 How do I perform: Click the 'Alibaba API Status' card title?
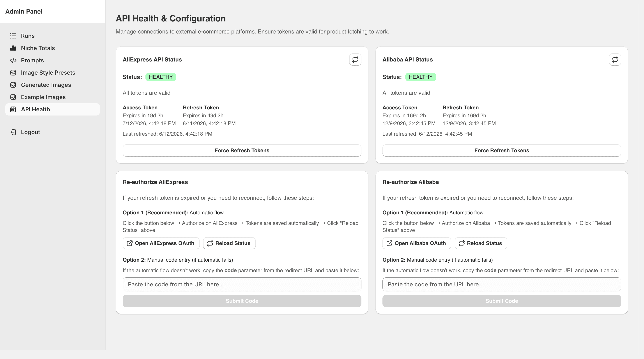tap(407, 60)
